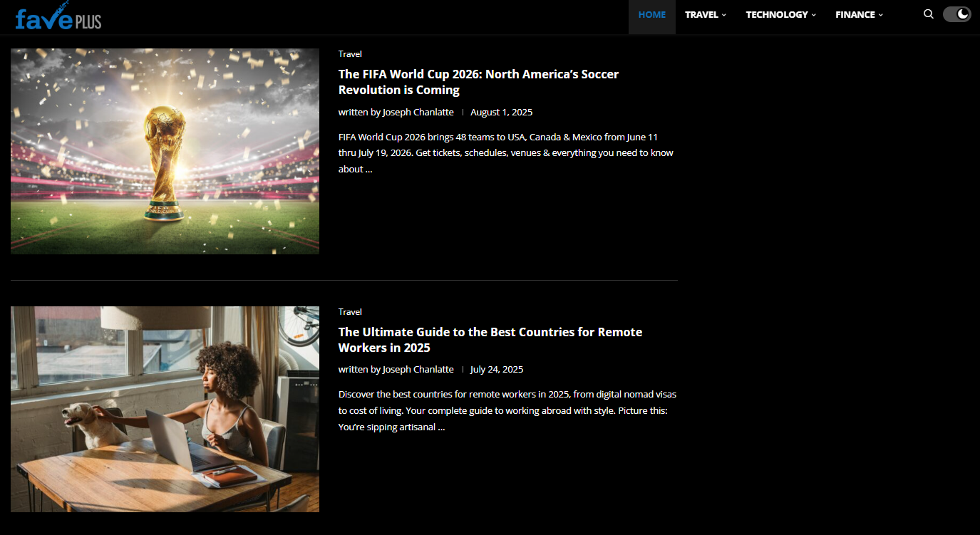Select the Travel category above remote workers article

coord(350,312)
